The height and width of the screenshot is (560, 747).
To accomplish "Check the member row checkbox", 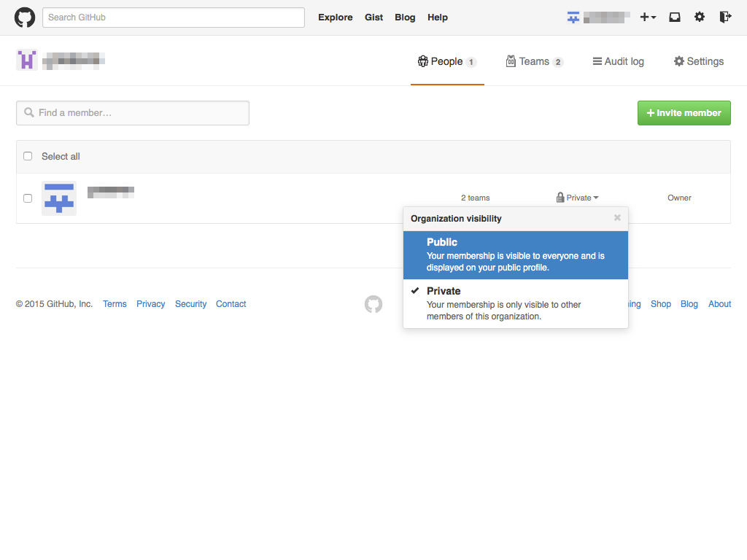I will [28, 198].
